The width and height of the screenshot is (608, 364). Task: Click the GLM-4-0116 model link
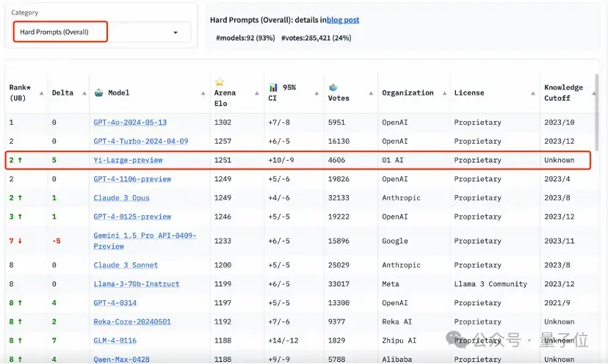pyautogui.click(x=115, y=341)
